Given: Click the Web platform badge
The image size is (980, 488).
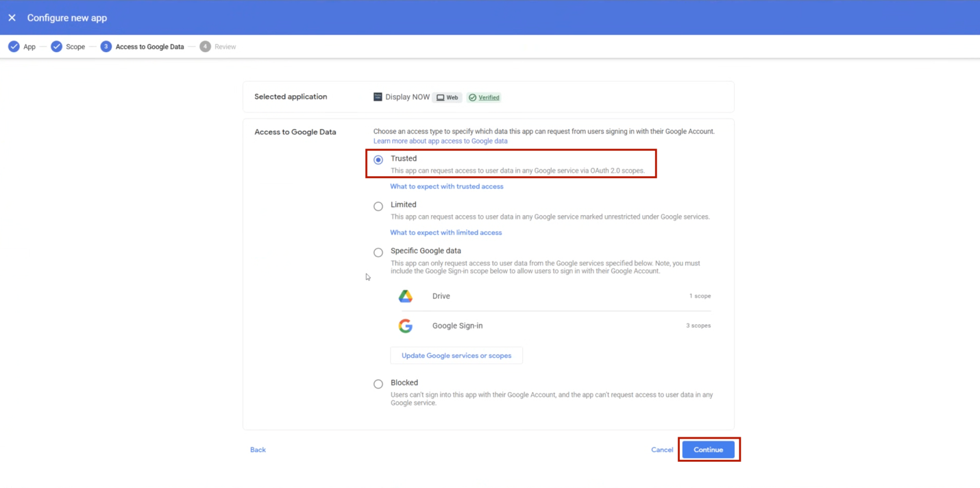Looking at the screenshot, I should [448, 97].
